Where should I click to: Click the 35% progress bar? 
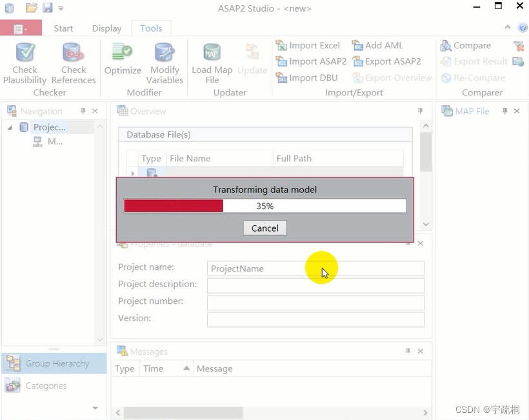tap(265, 206)
